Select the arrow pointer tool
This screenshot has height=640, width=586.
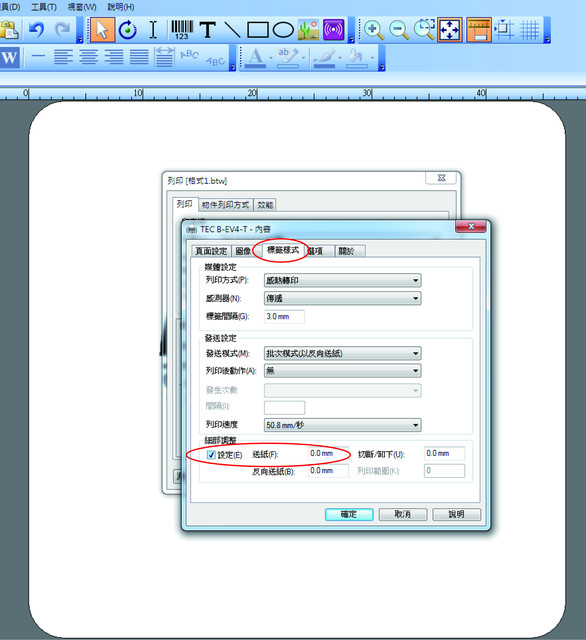tap(102, 30)
